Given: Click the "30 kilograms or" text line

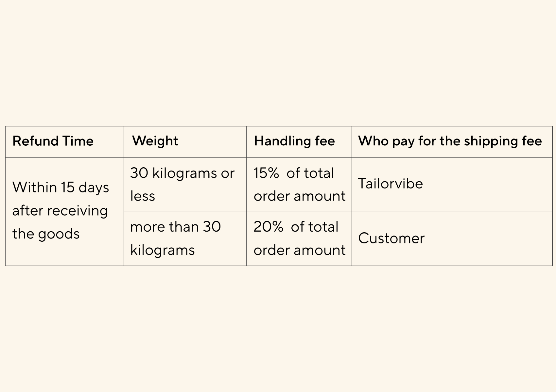Looking at the screenshot, I should 182,173.
